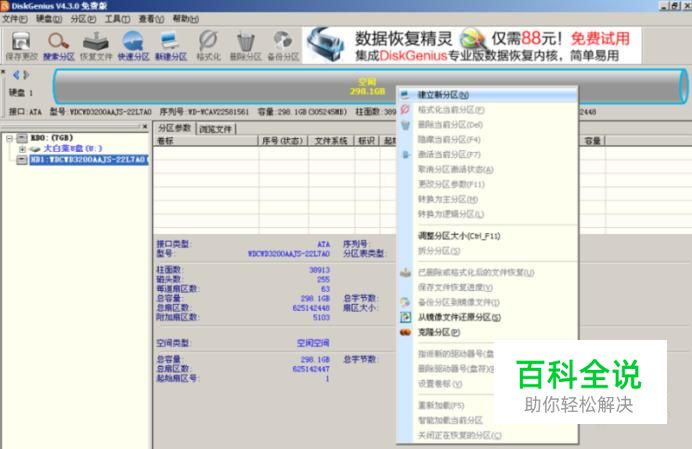Click the 每道扇区数 label in details

point(178,289)
